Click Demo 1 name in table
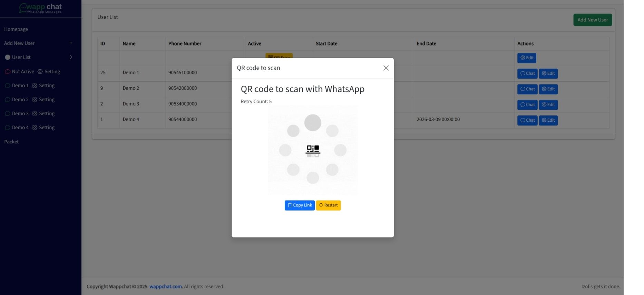Viewport: 644px width, 295px height. 131,73
